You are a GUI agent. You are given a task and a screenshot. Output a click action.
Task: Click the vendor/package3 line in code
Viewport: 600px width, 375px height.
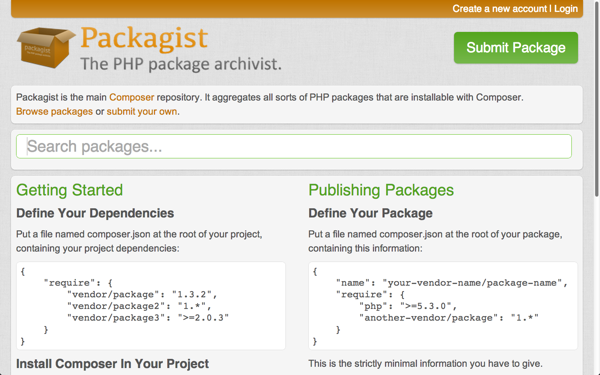pos(148,318)
